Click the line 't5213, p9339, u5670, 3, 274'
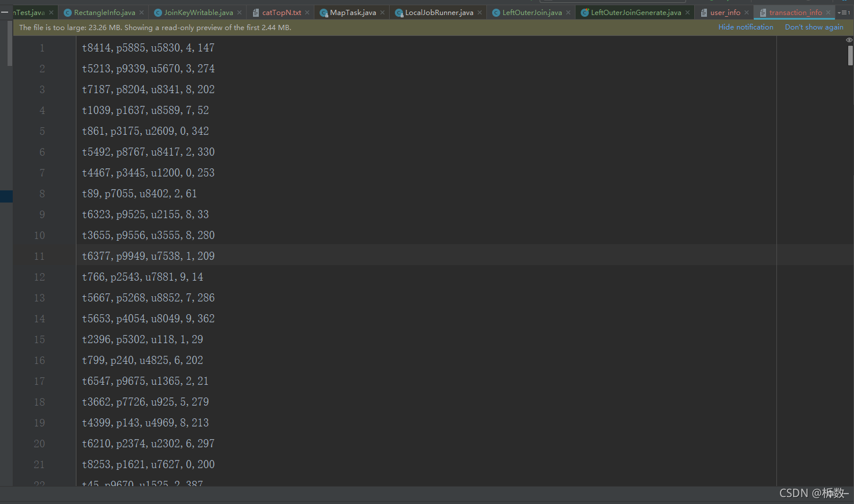Screen dimensions: 854x504 (x=148, y=69)
